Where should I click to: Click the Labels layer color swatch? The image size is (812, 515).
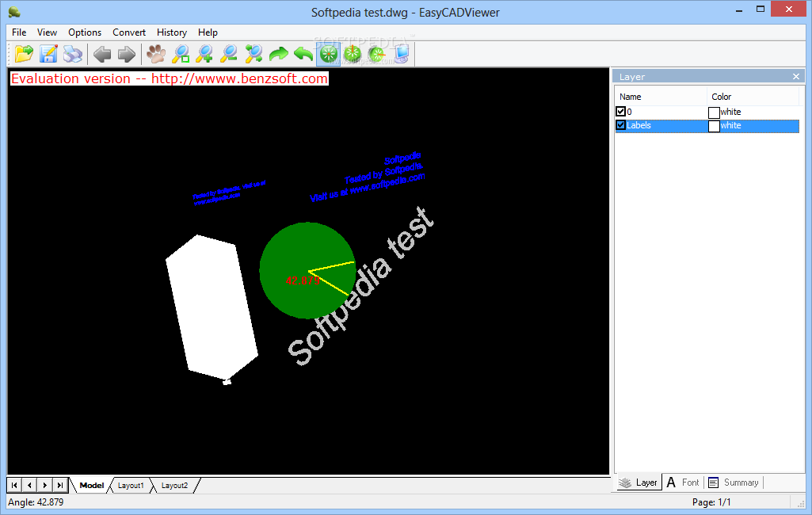pyautogui.click(x=714, y=126)
